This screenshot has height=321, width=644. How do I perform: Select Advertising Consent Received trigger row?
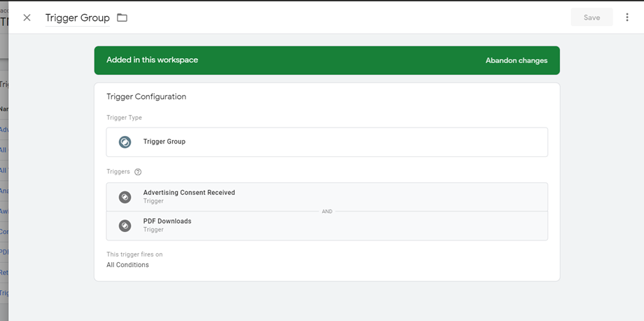point(327,197)
